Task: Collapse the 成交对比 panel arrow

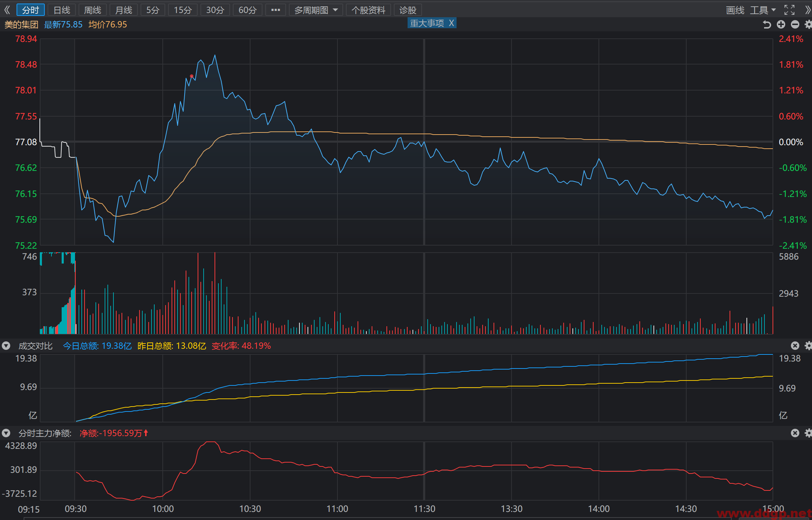Action: coord(6,346)
